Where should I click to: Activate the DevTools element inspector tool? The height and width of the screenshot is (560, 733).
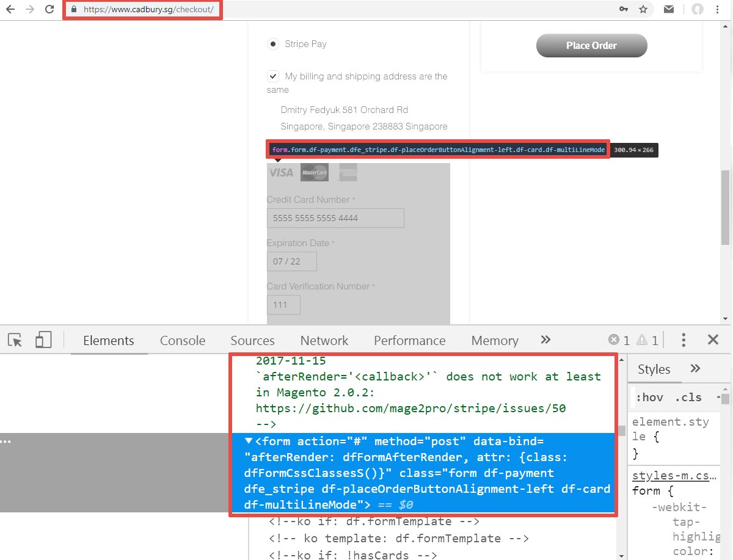pos(16,340)
